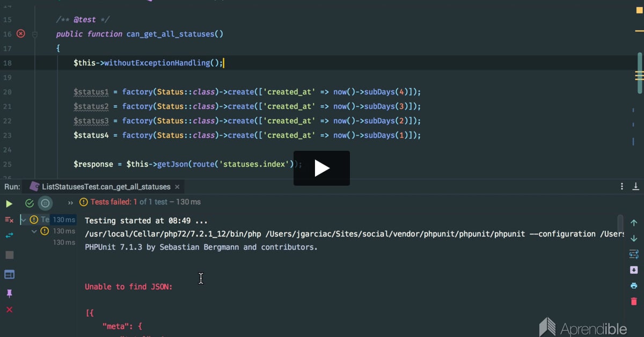
Task: Open Run panel options three-dots menu
Action: pos(622,187)
